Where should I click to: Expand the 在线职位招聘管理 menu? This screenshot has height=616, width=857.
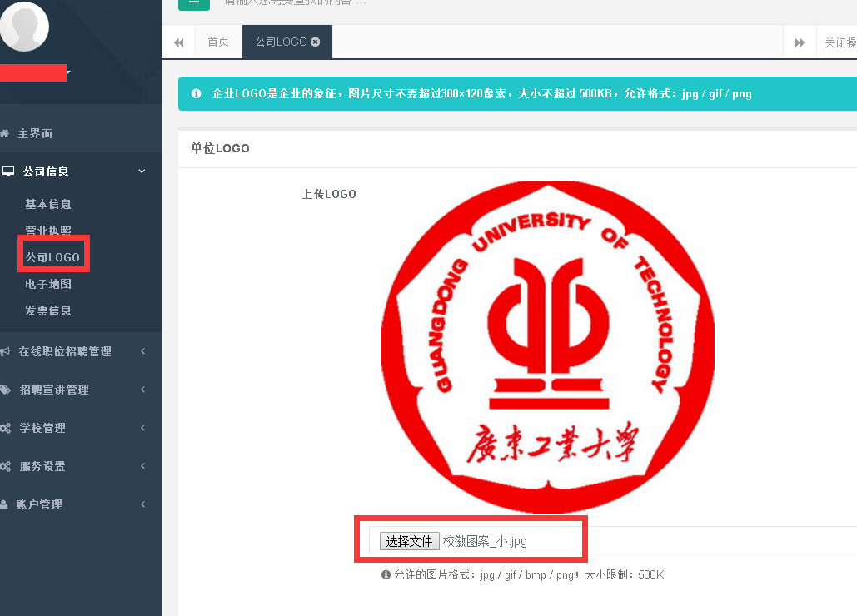click(x=142, y=351)
